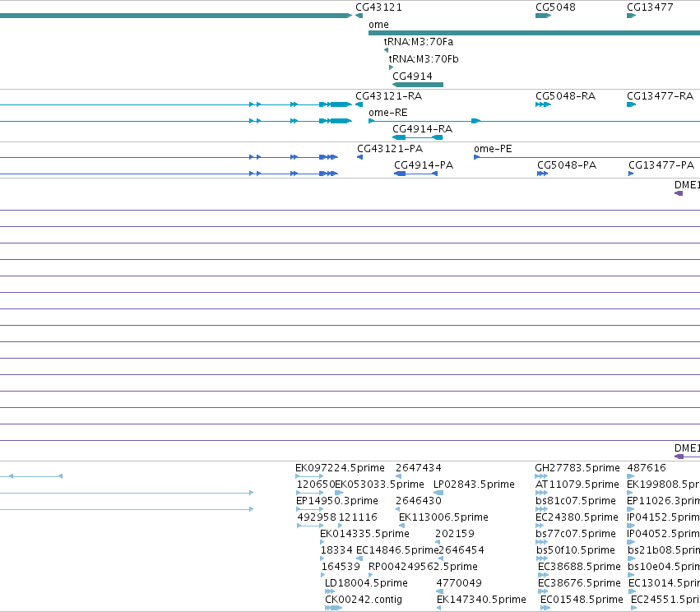The image size is (700, 612).
Task: Click the EC01548.5prime EST label
Action: (582, 600)
